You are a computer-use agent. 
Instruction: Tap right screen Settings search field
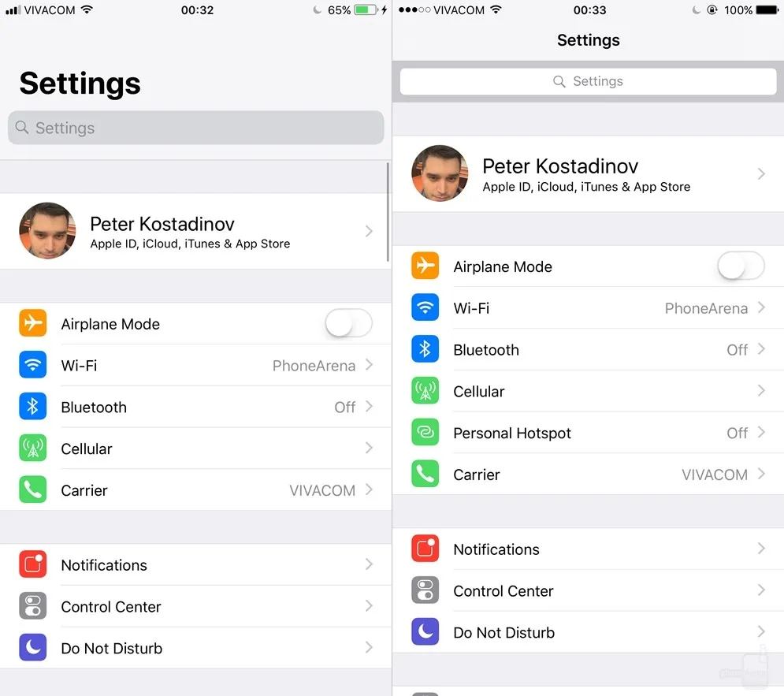click(588, 81)
